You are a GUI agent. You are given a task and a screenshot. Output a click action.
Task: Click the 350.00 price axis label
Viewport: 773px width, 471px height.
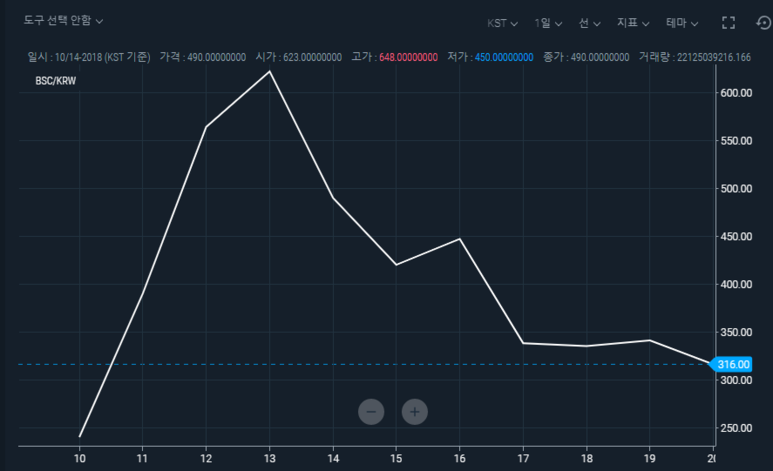[x=736, y=332]
